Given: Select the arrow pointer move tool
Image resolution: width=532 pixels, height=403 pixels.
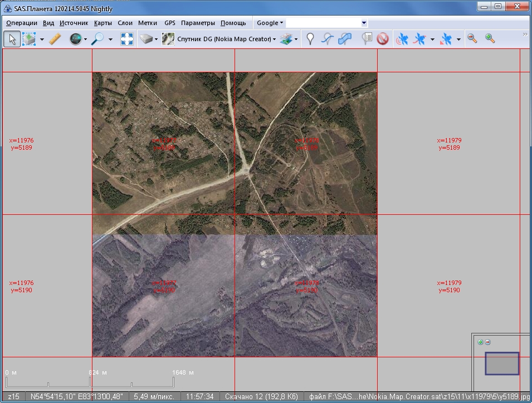Looking at the screenshot, I should point(12,39).
